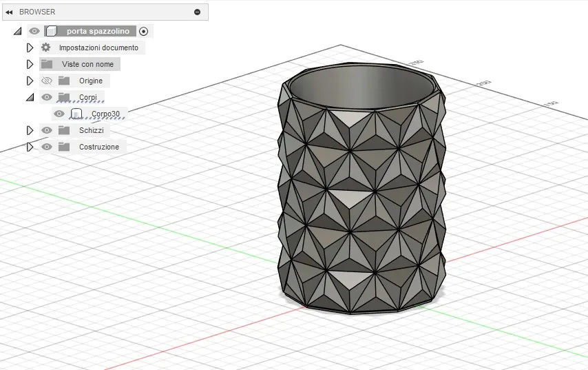Click the Schizzi folder icon
Screen dimensions: 588x370
(64, 130)
